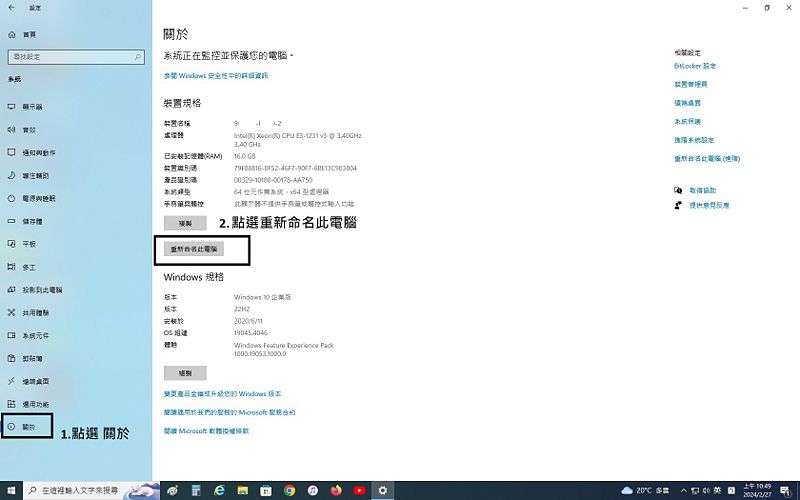800x500 pixels.
Task: Open Storage (儲存體) settings in sidebar
Action: click(26, 221)
